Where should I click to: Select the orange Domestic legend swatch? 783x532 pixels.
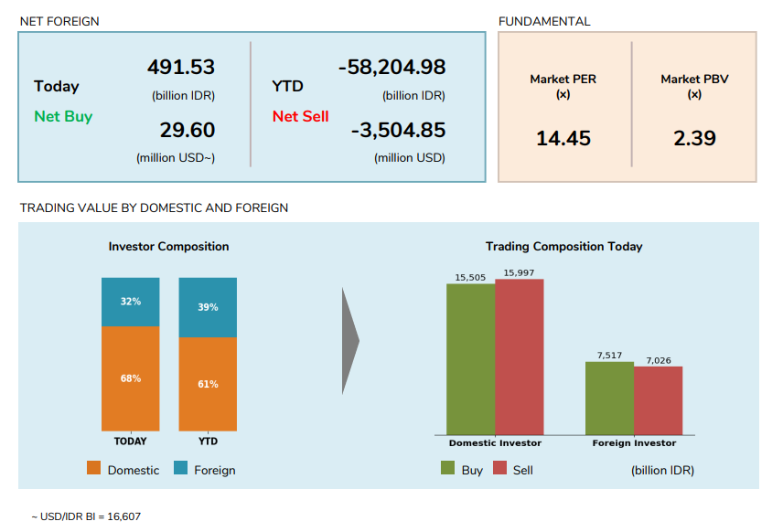point(93,469)
